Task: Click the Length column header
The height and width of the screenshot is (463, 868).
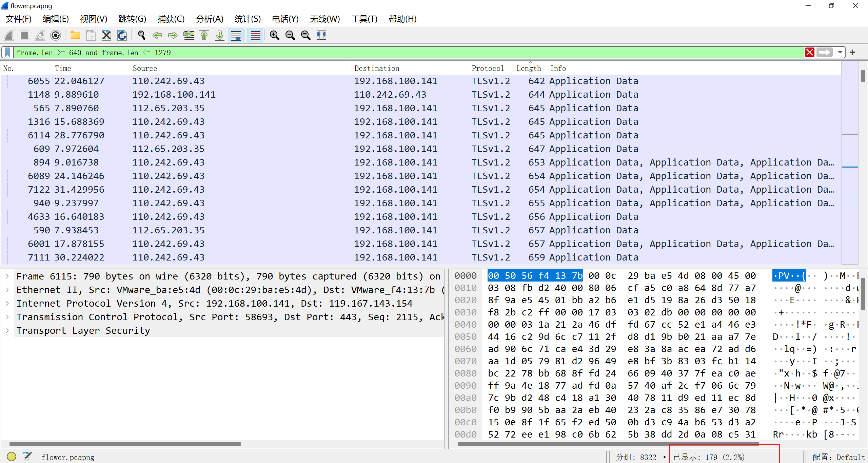Action: coord(528,68)
